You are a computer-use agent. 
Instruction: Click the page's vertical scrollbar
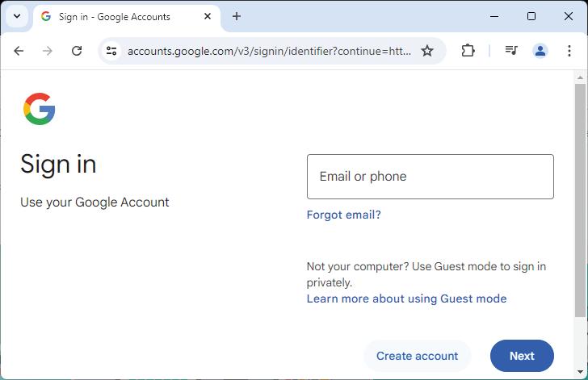click(x=580, y=202)
